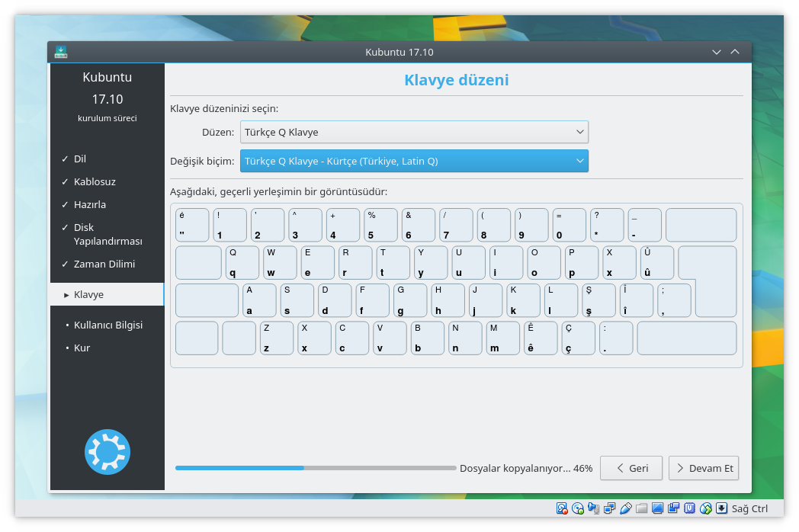Click the Ş key in keyboard preview

[598, 300]
